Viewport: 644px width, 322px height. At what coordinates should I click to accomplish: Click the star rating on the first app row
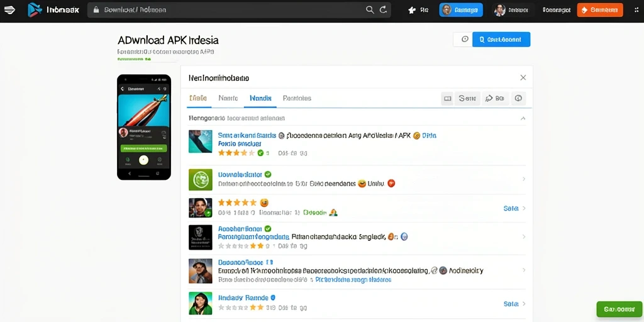pos(236,153)
